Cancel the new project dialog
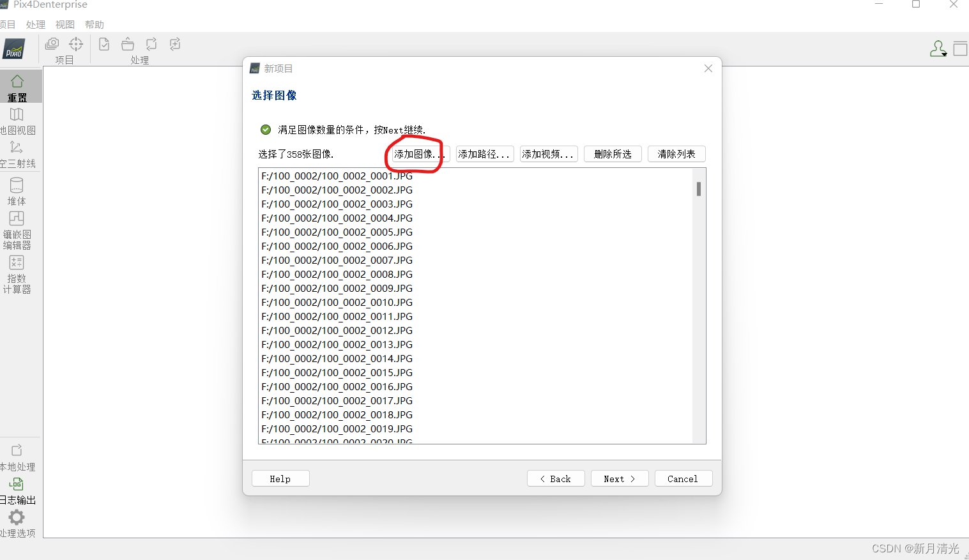The image size is (969, 560). pos(683,479)
